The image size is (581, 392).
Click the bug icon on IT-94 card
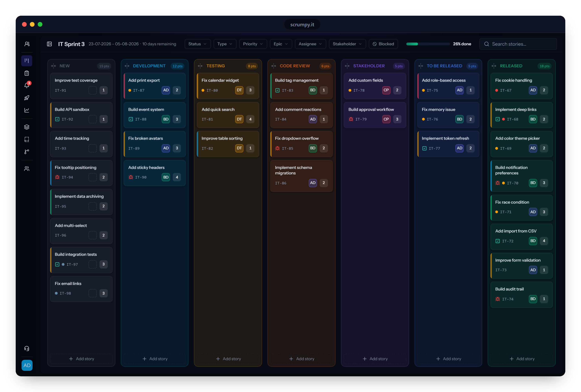pos(57,177)
